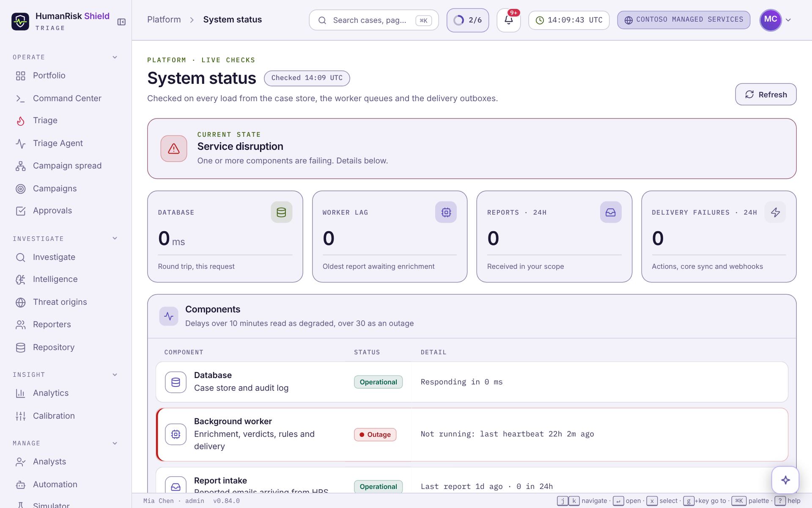This screenshot has width=812, height=508.
Task: Refresh the system status checks
Action: [765, 94]
